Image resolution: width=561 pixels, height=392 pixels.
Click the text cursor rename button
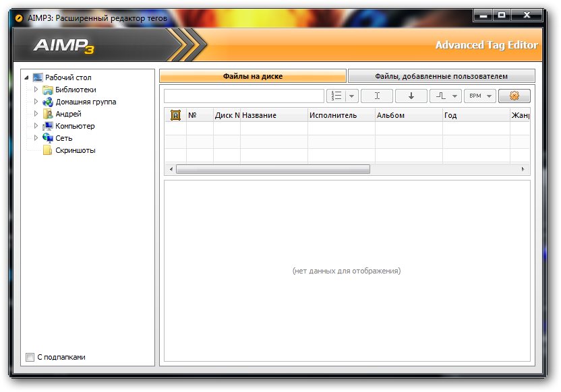click(377, 96)
